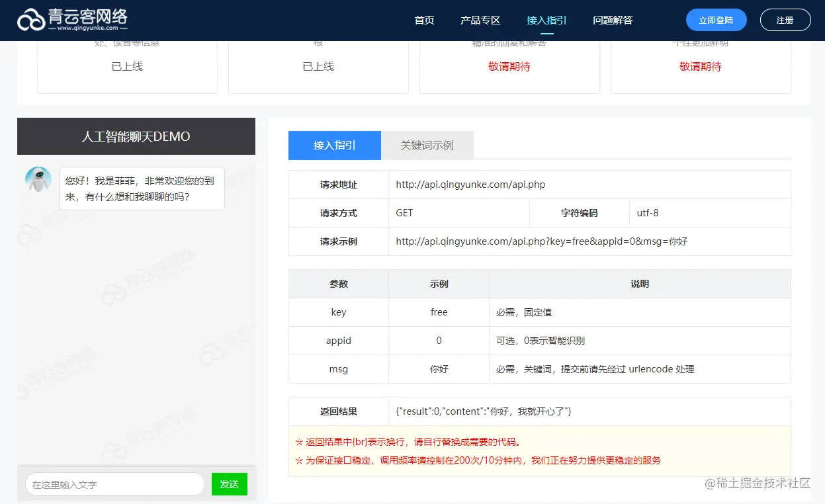Click the first 已上线 status text
The height and width of the screenshot is (504, 825).
127,66
